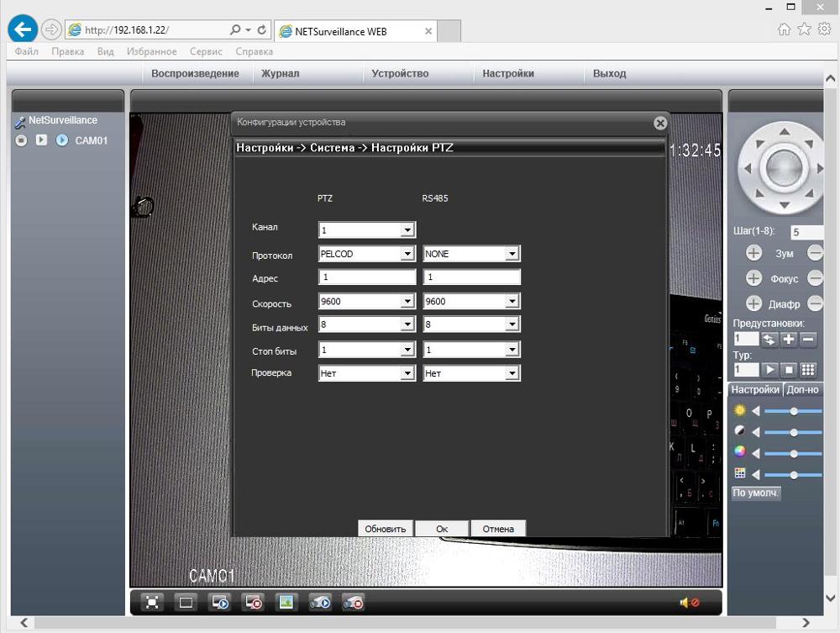Stop all video streams icon
The image size is (840, 633).
pos(253,602)
